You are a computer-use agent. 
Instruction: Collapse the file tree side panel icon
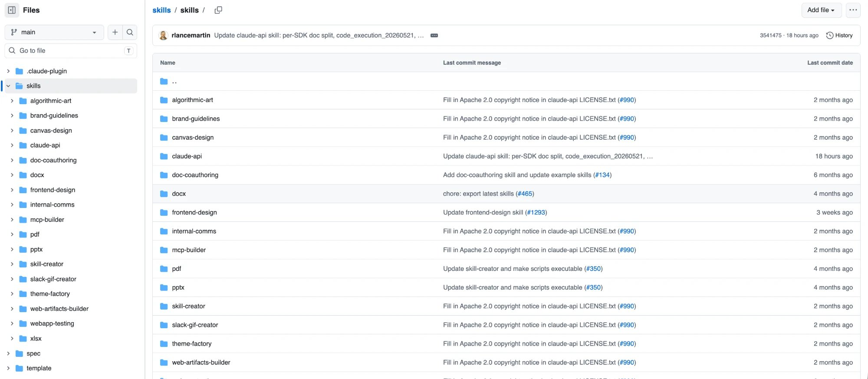12,10
